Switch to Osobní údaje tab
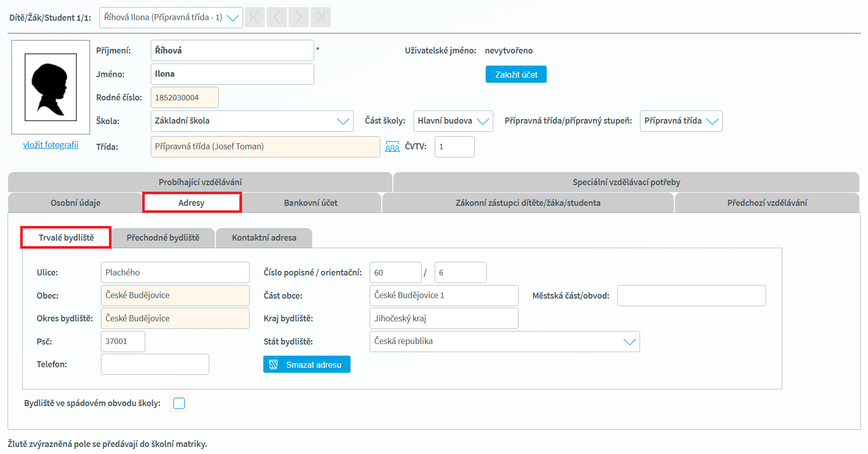 click(x=76, y=203)
